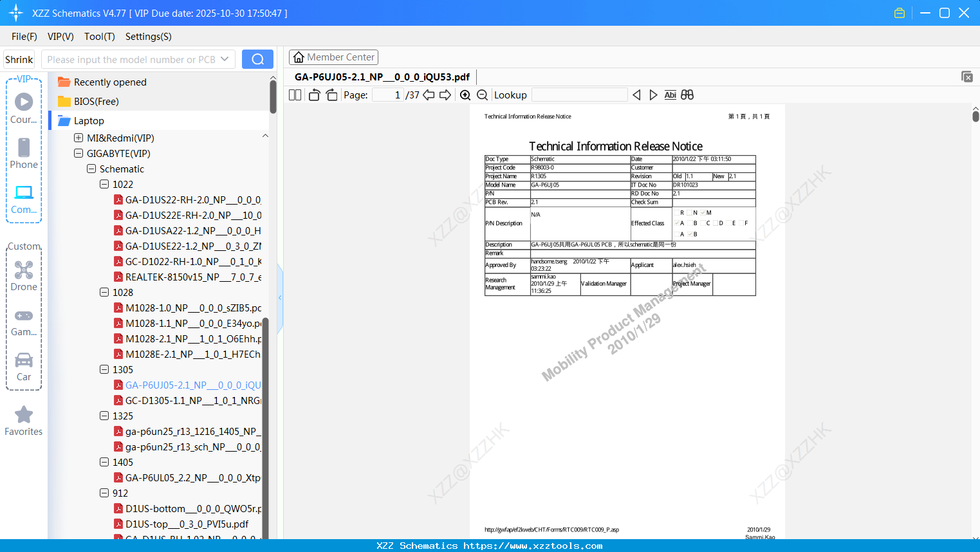This screenshot has width=980, height=552.
Task: Collapse the 1022 folder
Action: click(104, 184)
